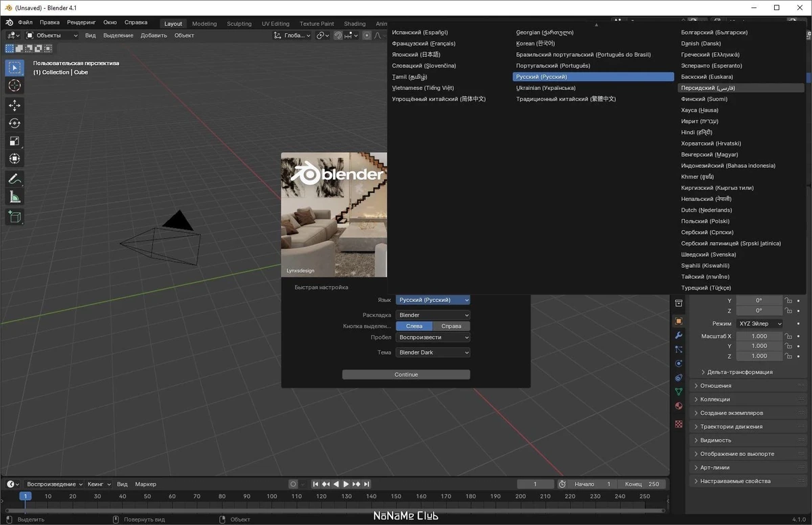The height and width of the screenshot is (525, 812).
Task: Select the Annotate pencil tool
Action: pyautogui.click(x=15, y=179)
